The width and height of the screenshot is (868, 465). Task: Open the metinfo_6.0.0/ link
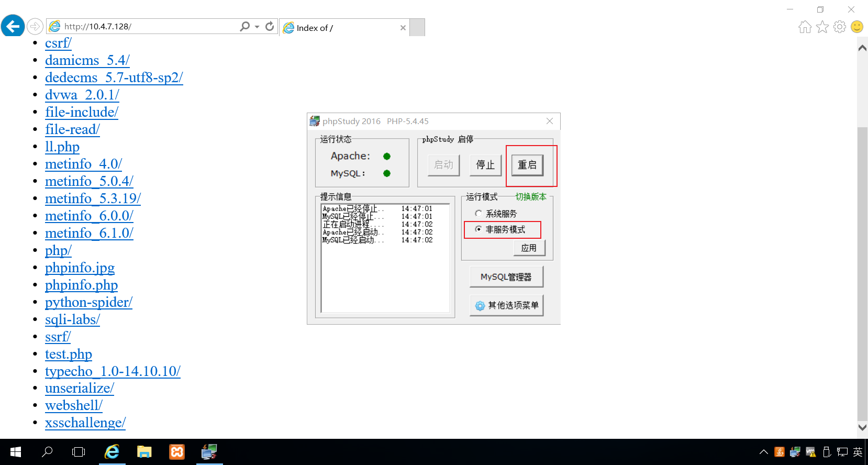point(89,216)
